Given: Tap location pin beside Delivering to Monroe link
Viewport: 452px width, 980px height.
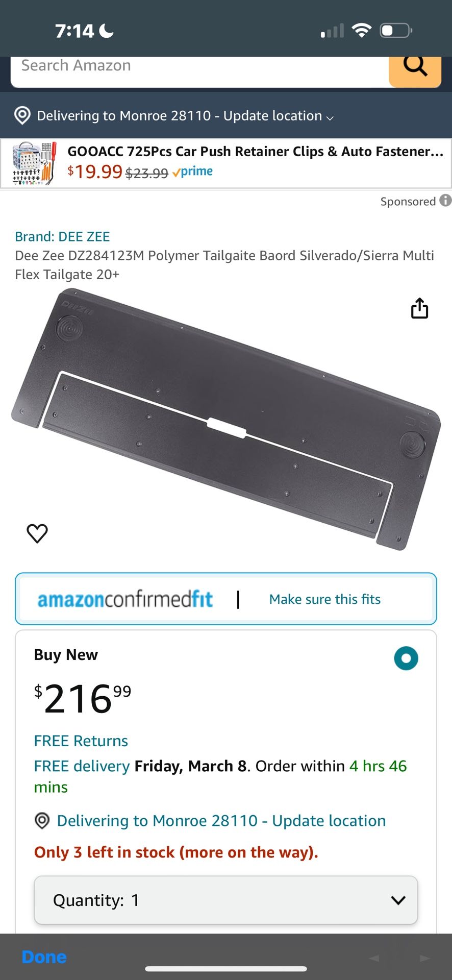Looking at the screenshot, I should [42, 821].
